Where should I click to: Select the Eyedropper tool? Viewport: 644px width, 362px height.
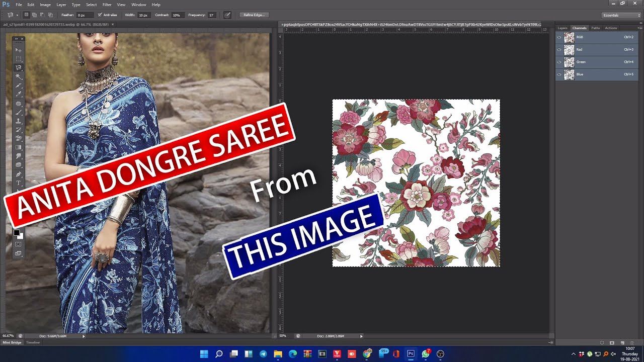point(19,94)
